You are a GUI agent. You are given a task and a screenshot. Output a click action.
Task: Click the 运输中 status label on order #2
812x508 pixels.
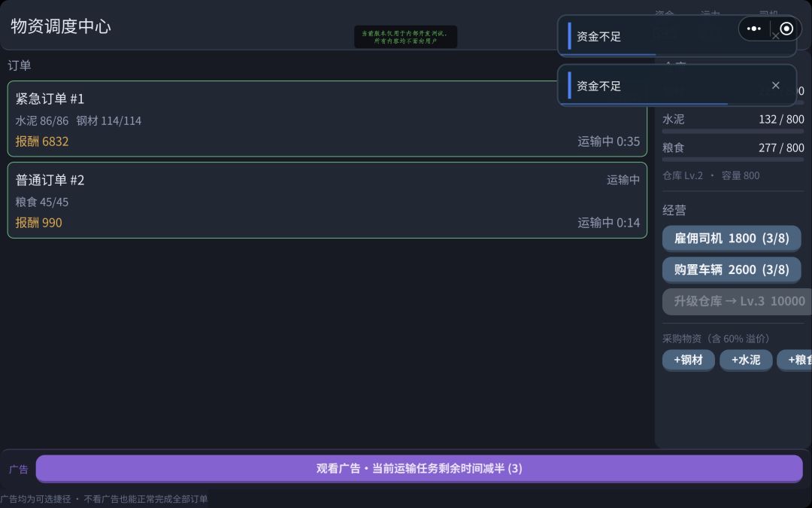(623, 180)
